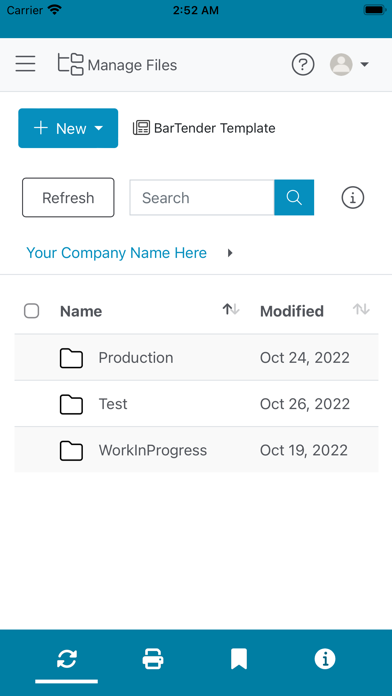The image size is (392, 696).
Task: Open the user avatar account dropdown
Action: point(349,65)
